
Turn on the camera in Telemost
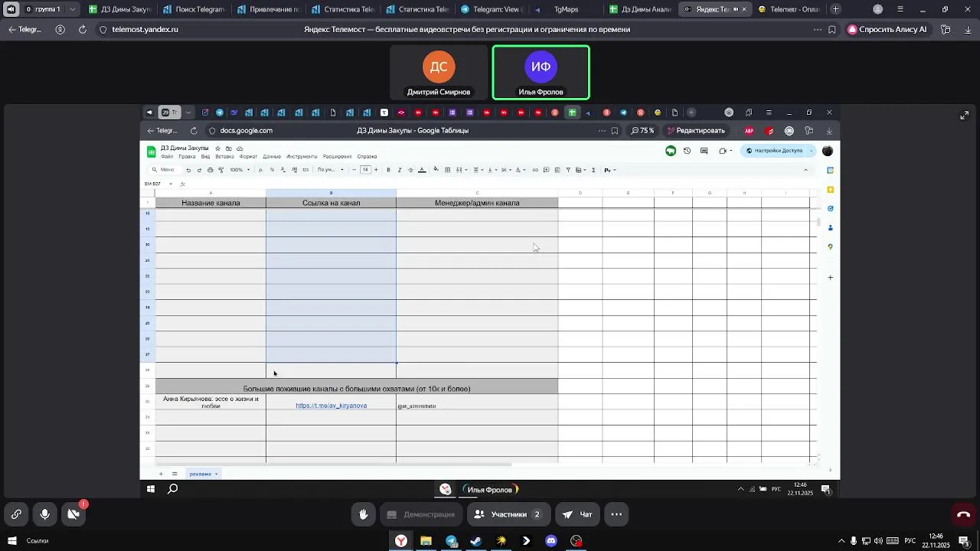click(73, 514)
